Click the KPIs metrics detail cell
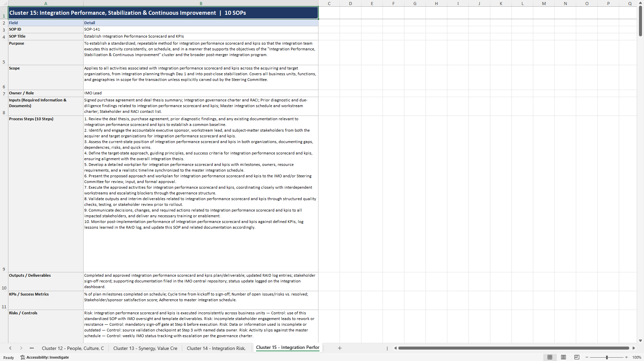 click(201, 300)
